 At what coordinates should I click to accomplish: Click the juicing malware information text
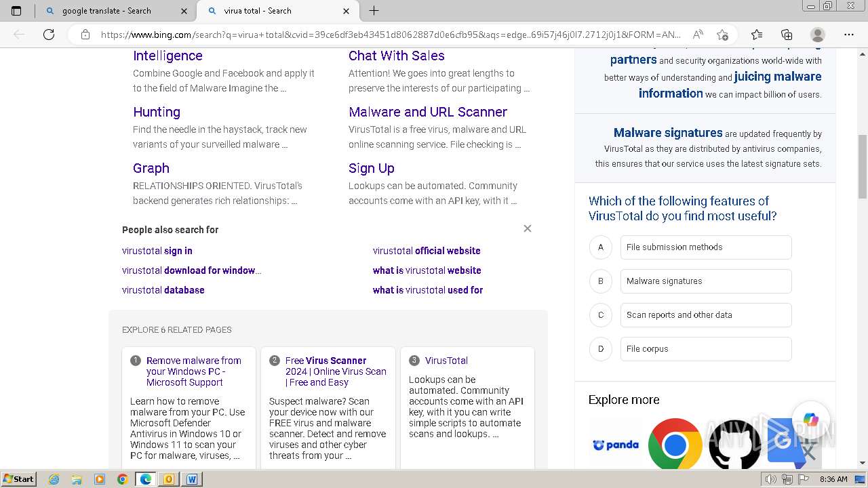(730, 85)
